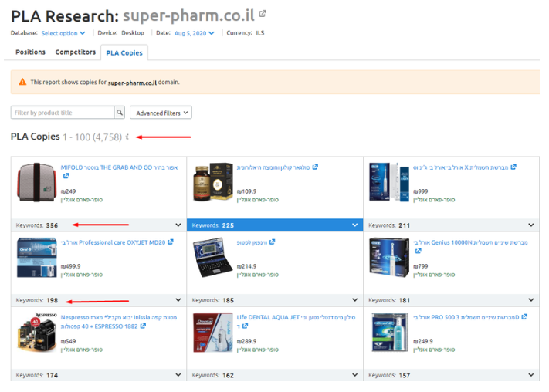Open Professional care OXYJET MD20 product link

[113, 242]
